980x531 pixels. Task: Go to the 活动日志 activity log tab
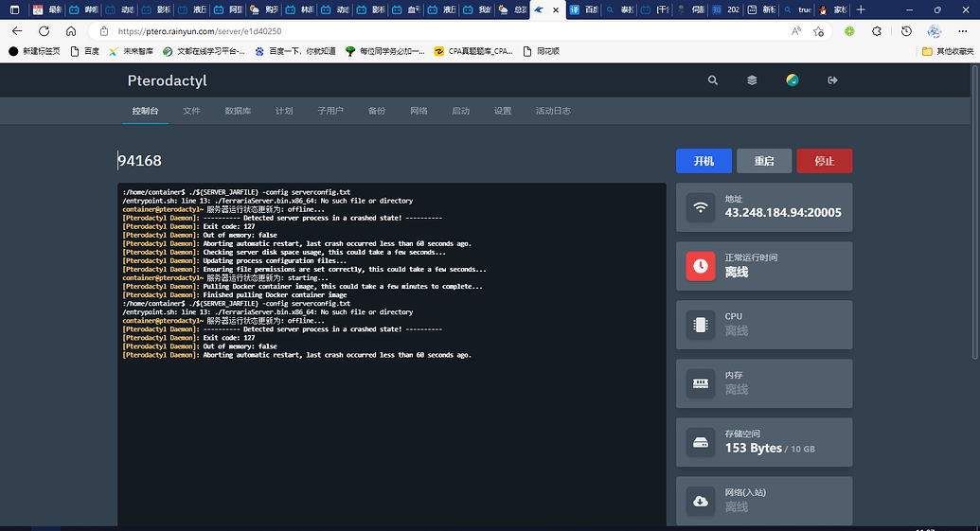click(553, 111)
